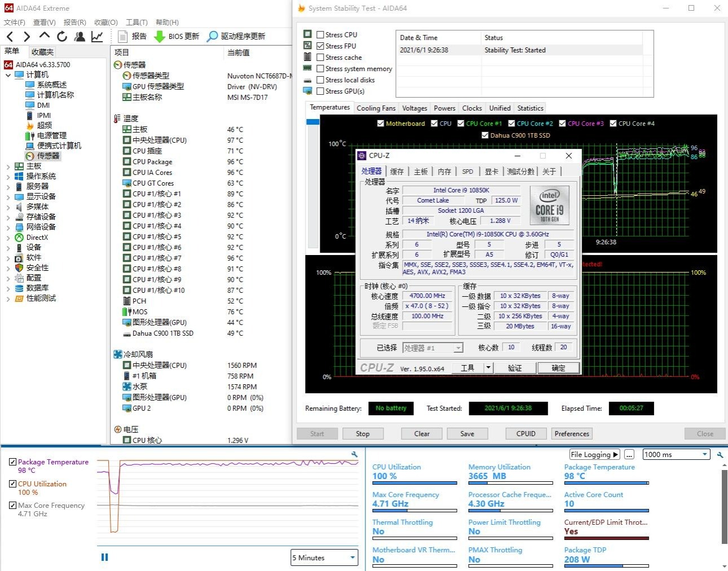The image size is (728, 571).
Task: Open the 1000 ms interval dropdown
Action: (676, 455)
